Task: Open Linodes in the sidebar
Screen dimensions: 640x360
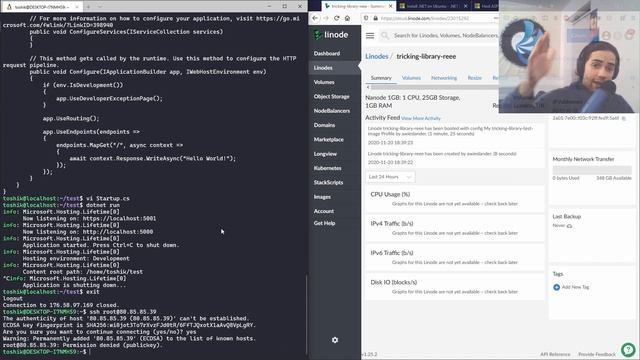Action: 323,68
